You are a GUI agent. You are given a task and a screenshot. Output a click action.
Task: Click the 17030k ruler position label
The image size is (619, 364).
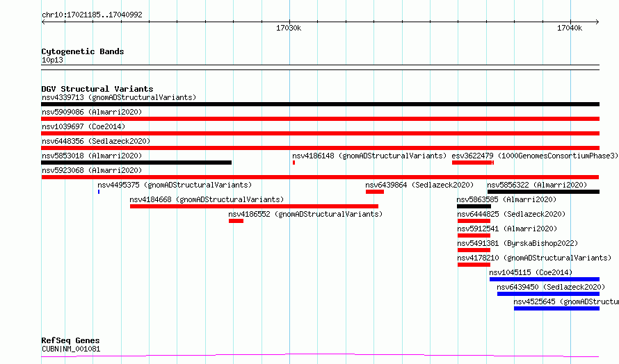click(289, 28)
